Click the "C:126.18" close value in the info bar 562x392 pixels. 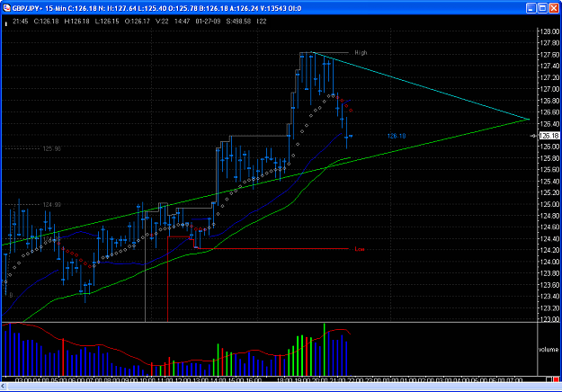click(x=46, y=22)
